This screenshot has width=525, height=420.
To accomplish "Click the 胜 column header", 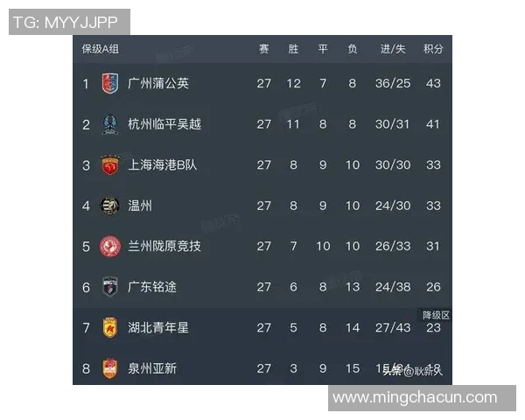I will tap(293, 49).
